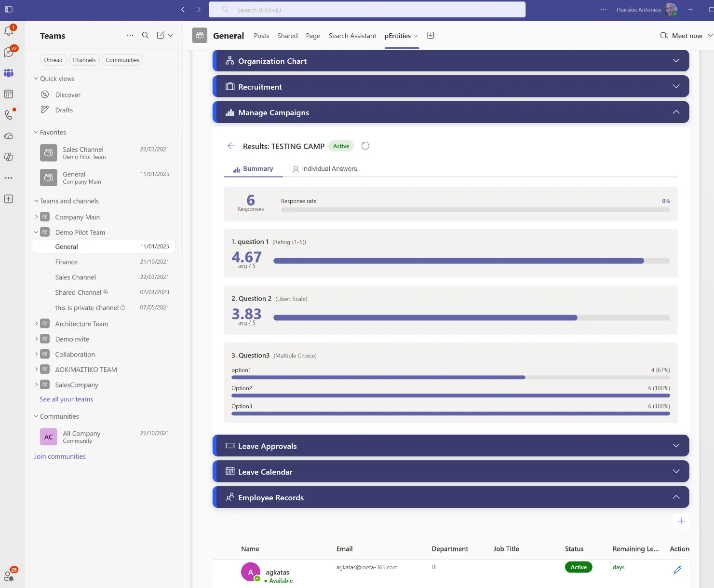Open the Activity notifications bell
This screenshot has width=714, height=588.
click(9, 31)
